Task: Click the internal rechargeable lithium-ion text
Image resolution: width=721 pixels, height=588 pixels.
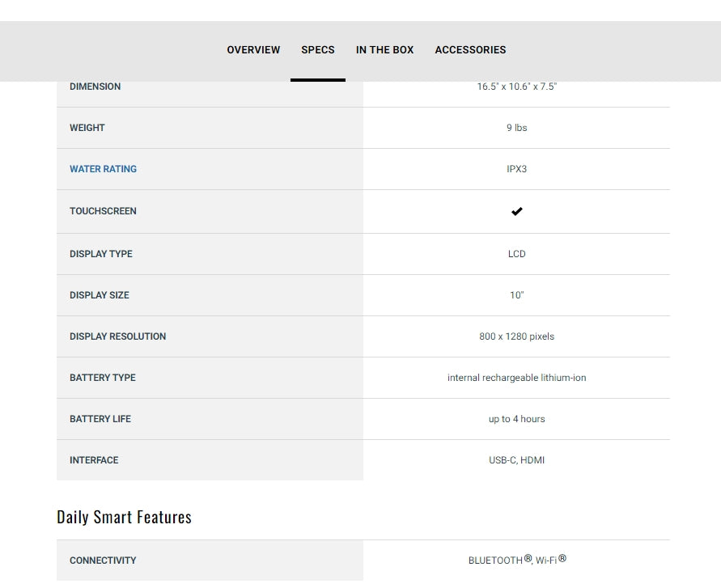Action: tap(516, 378)
